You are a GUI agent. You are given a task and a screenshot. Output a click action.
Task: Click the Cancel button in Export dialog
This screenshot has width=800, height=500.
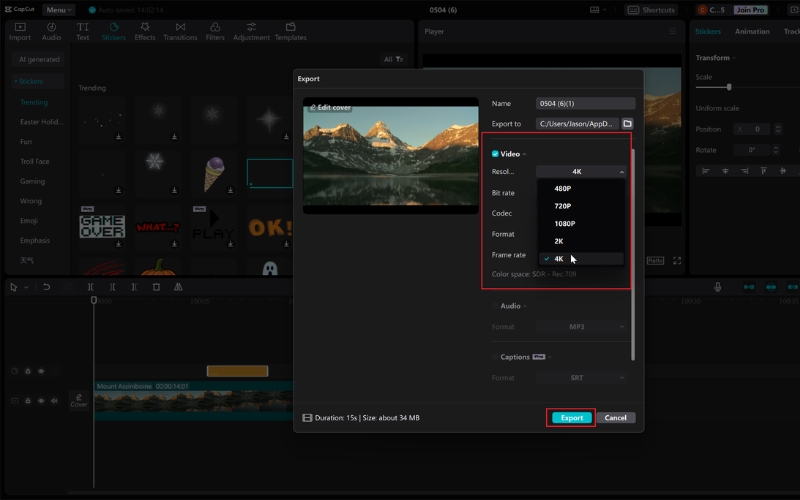pos(616,418)
